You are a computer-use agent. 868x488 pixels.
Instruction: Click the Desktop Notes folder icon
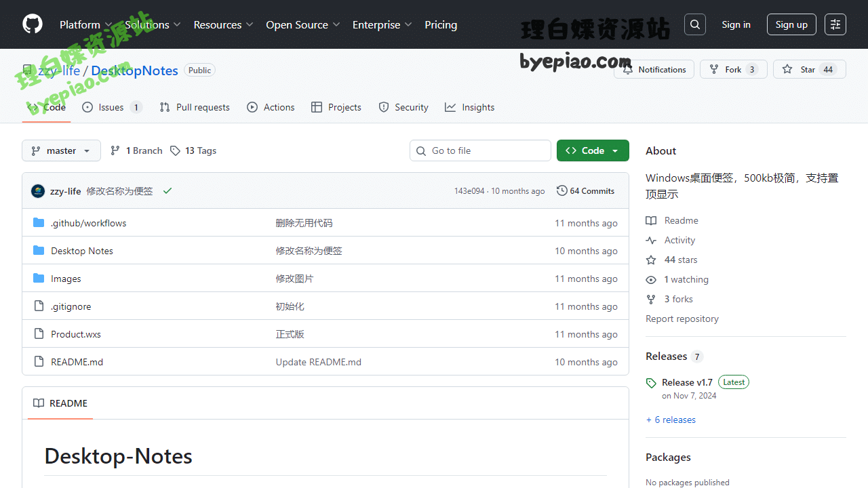(x=39, y=251)
